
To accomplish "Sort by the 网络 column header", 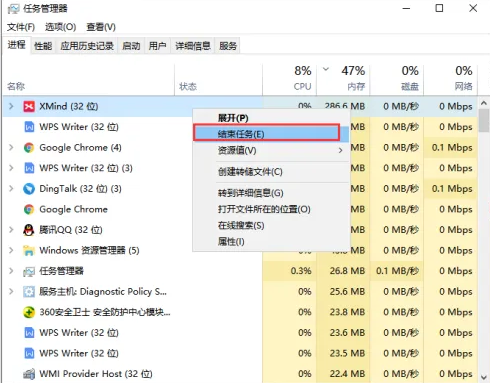I will 451,79.
